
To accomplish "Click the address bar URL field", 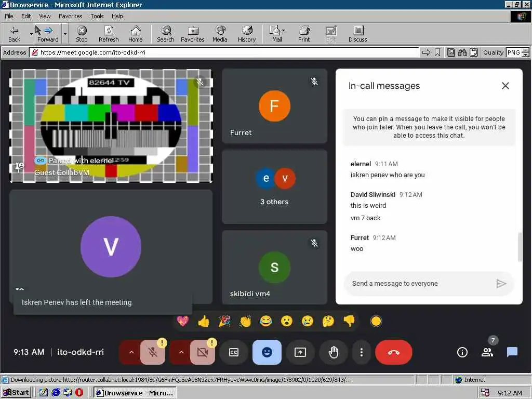I will coord(224,52).
